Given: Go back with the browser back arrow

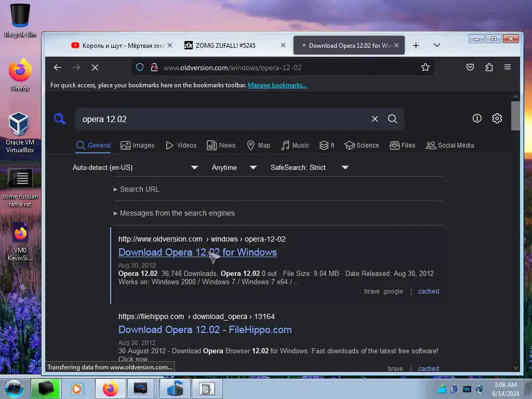Looking at the screenshot, I should point(58,68).
